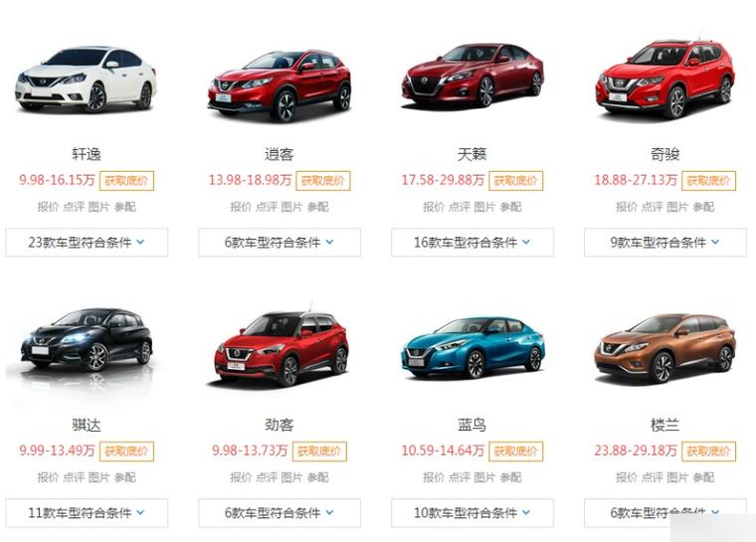
Task: Open the 天籁 model name link
Action: [x=472, y=154]
